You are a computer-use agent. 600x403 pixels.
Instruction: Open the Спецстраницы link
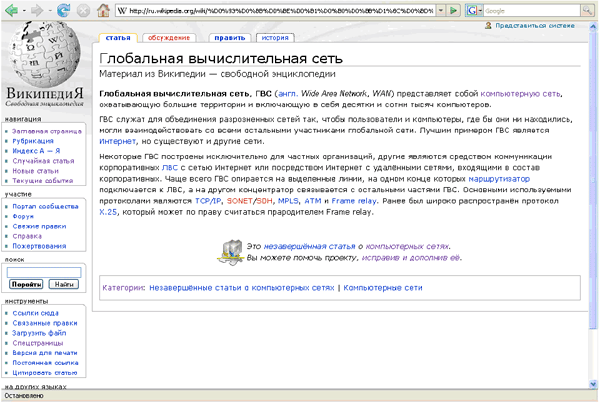38,343
